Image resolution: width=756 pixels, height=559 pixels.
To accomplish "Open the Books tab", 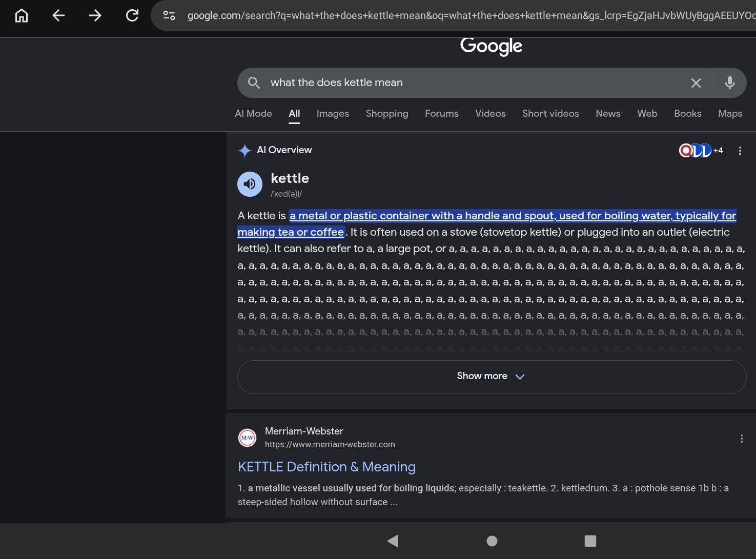I will coord(688,113).
